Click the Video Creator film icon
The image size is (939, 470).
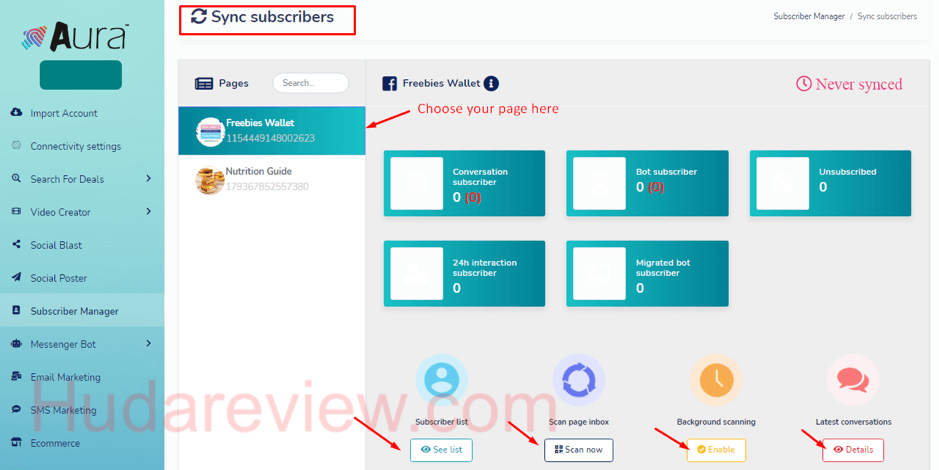[x=17, y=211]
